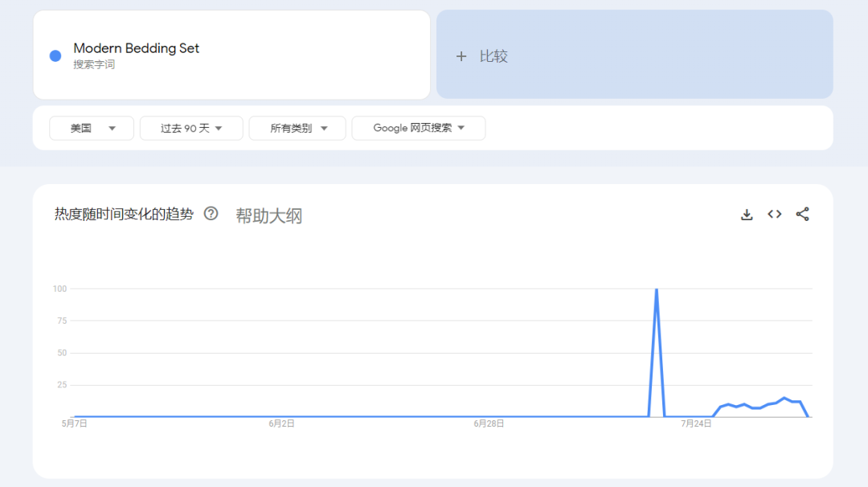Click the share icon on chart card
868x487 pixels.
802,215
